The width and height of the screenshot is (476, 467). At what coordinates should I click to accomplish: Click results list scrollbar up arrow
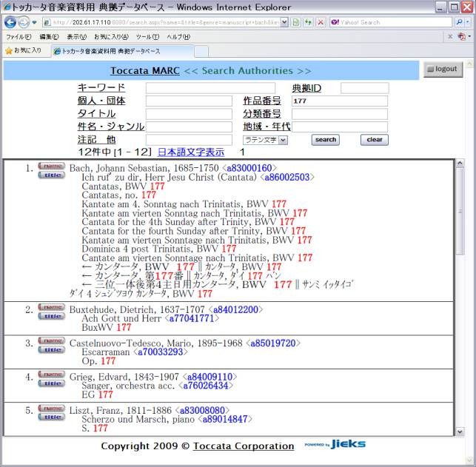click(460, 164)
